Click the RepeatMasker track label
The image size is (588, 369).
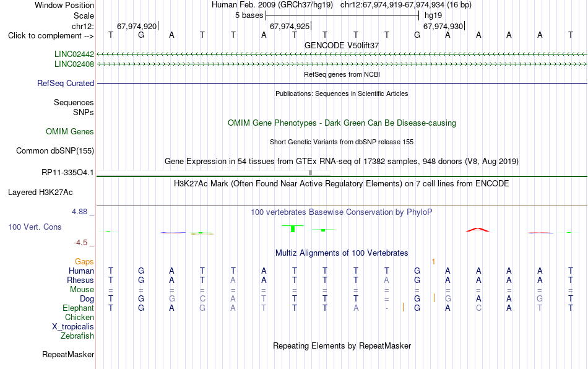[x=68, y=354]
